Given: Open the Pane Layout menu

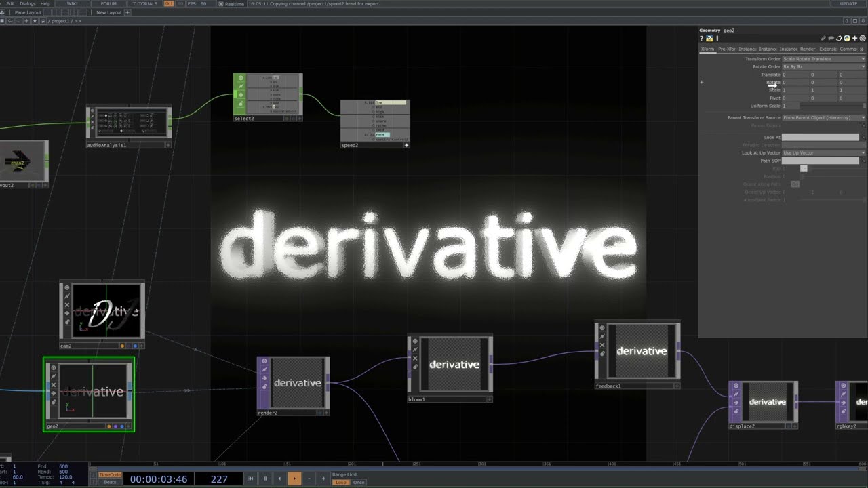Looking at the screenshot, I should pyautogui.click(x=28, y=12).
